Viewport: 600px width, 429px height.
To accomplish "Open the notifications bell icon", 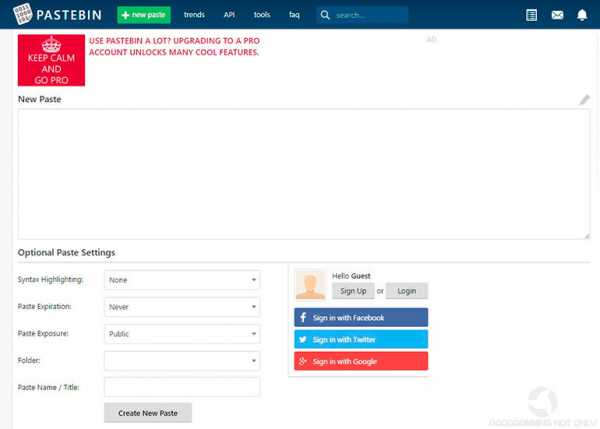I will coord(582,15).
